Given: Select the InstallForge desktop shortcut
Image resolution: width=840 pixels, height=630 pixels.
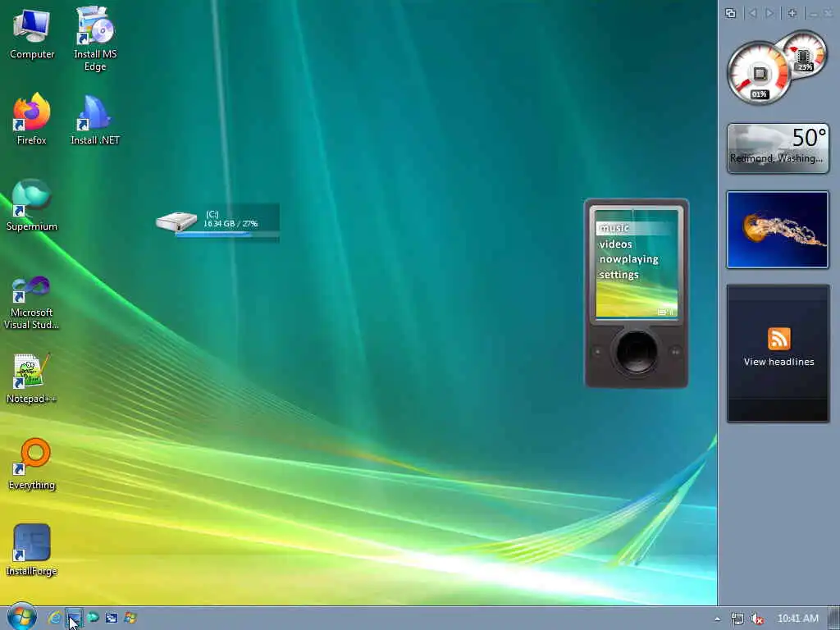Looking at the screenshot, I should click(x=32, y=550).
